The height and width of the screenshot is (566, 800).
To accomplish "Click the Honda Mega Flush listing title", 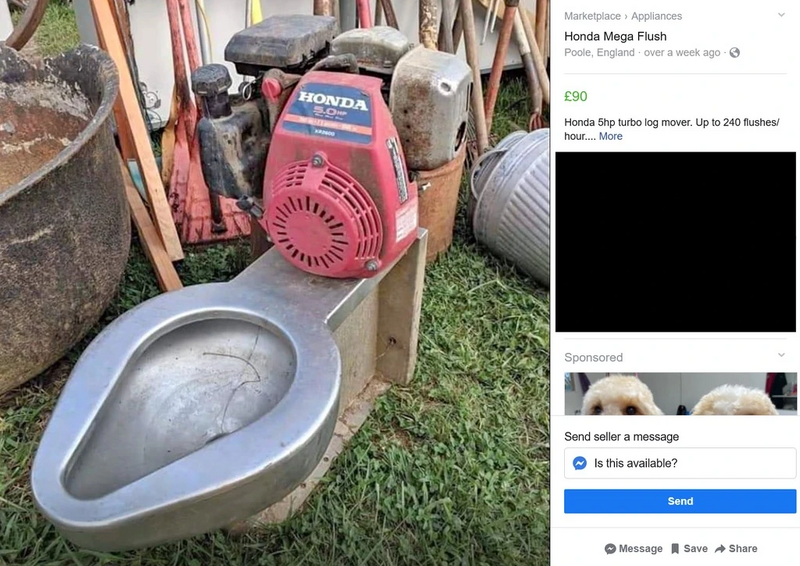I will pos(615,36).
